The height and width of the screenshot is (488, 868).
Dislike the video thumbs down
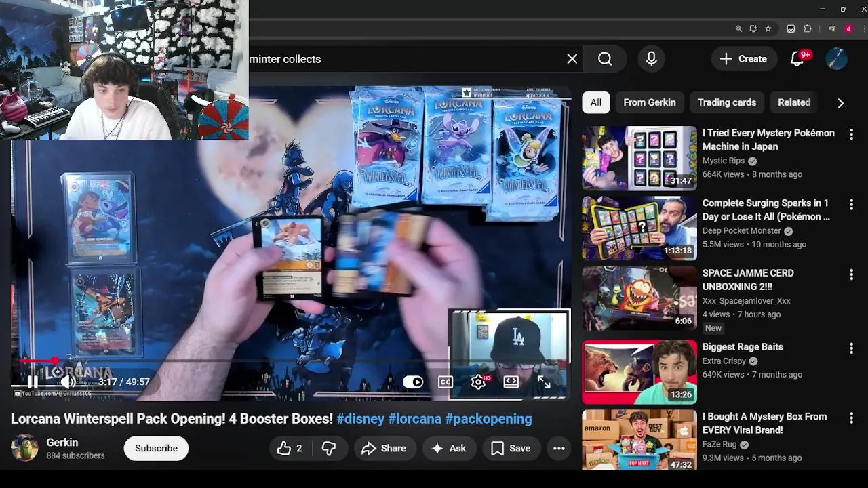tap(329, 448)
